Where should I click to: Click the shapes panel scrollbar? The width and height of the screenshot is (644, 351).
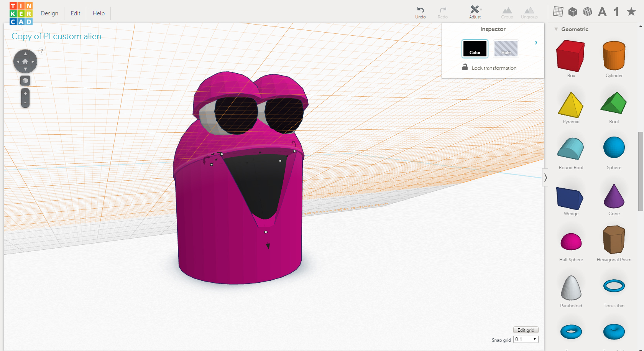click(x=641, y=171)
